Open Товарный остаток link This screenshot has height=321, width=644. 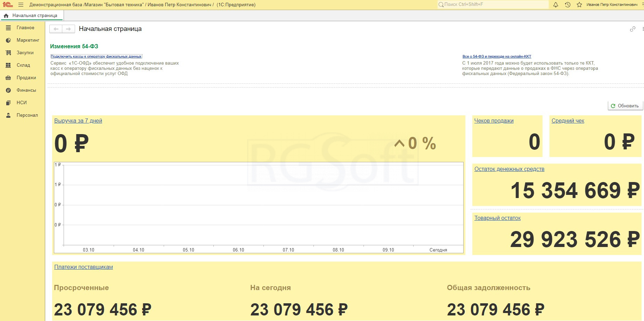(x=498, y=218)
